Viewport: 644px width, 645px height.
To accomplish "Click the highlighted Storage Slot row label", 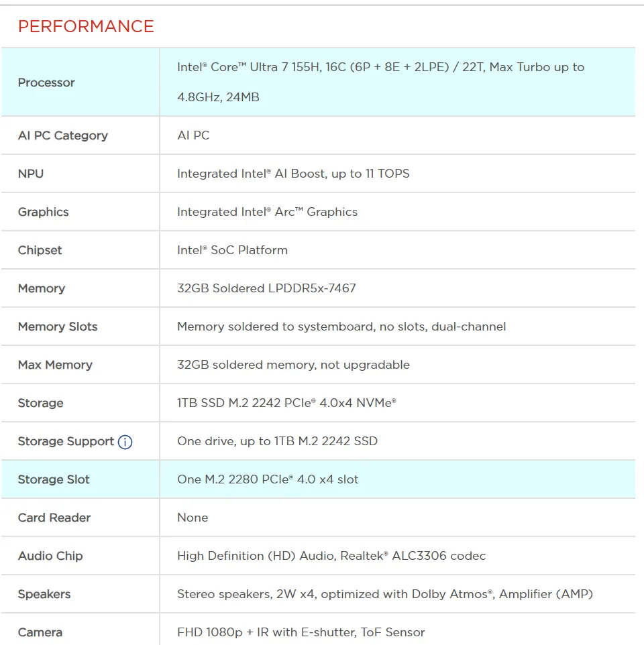I will tap(54, 479).
